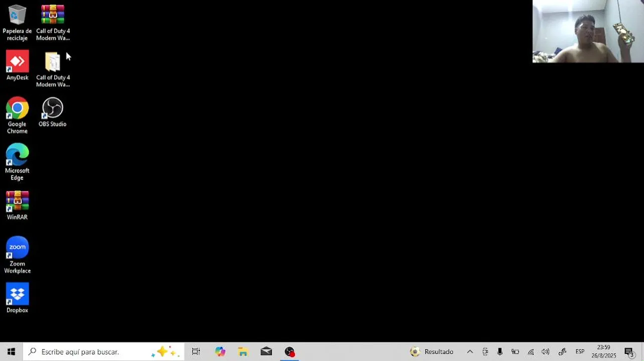
Task: Select the Dropbox desktop shortcut
Action: 17,299
